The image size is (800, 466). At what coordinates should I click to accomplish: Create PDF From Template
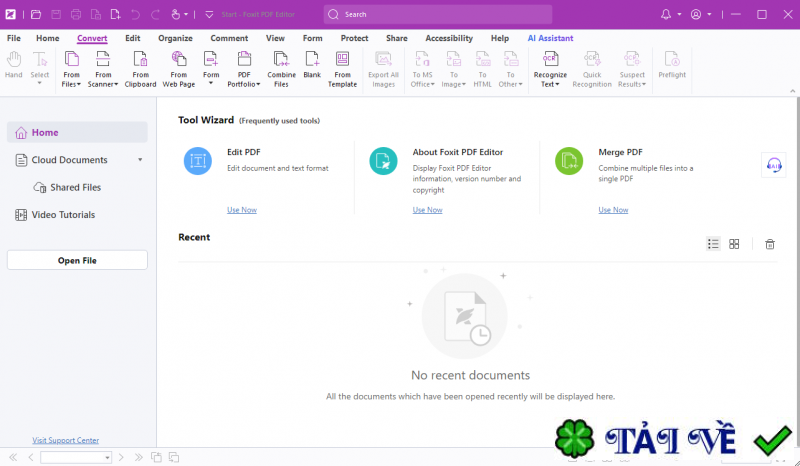(x=342, y=69)
